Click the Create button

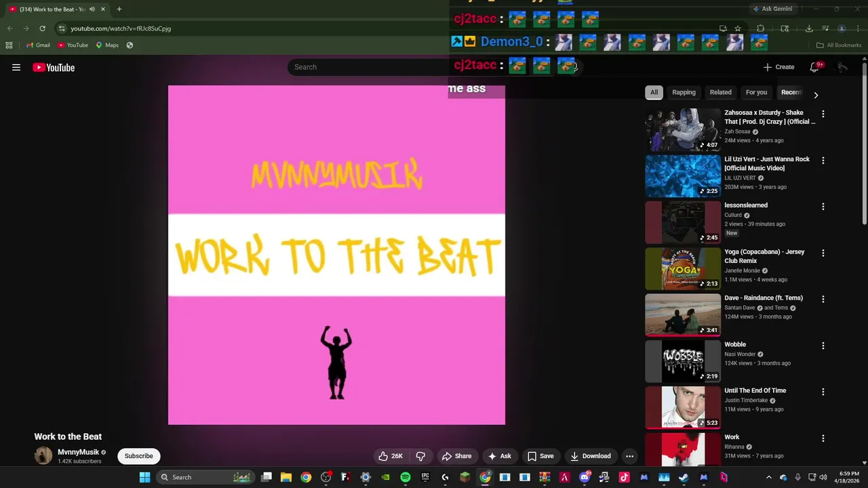pos(778,67)
